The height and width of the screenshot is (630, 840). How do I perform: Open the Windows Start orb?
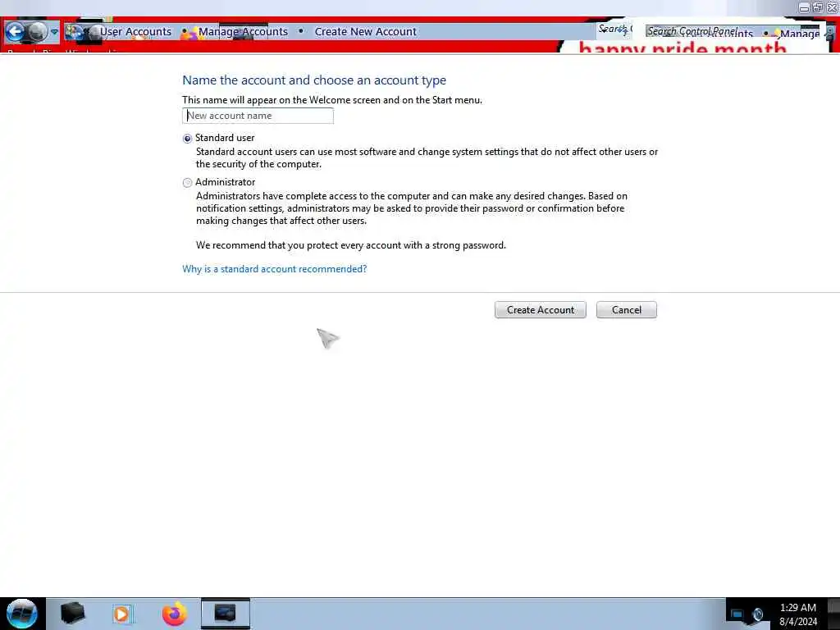pyautogui.click(x=22, y=614)
